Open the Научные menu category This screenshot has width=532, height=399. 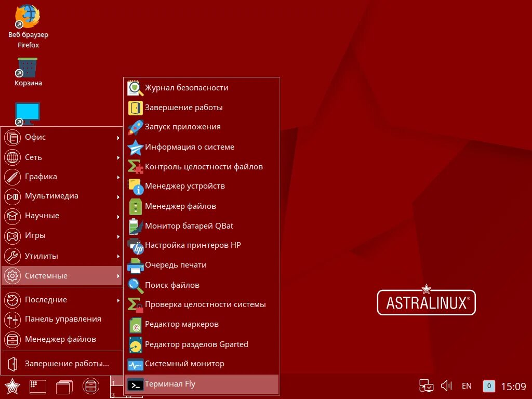(x=61, y=216)
